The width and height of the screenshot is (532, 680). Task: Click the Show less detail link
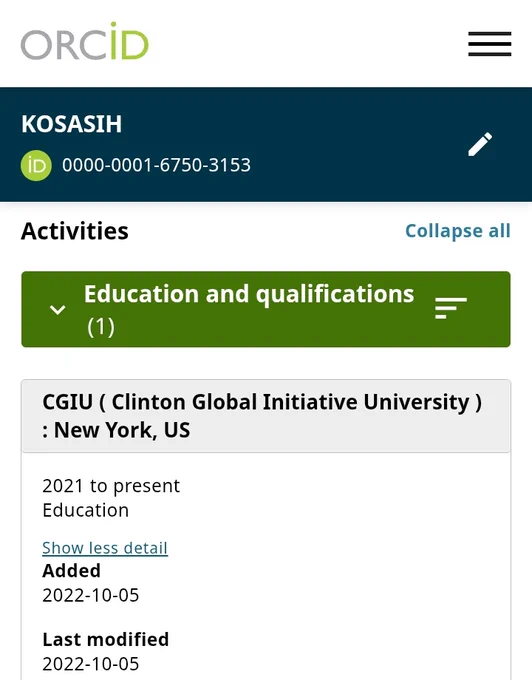coord(105,548)
